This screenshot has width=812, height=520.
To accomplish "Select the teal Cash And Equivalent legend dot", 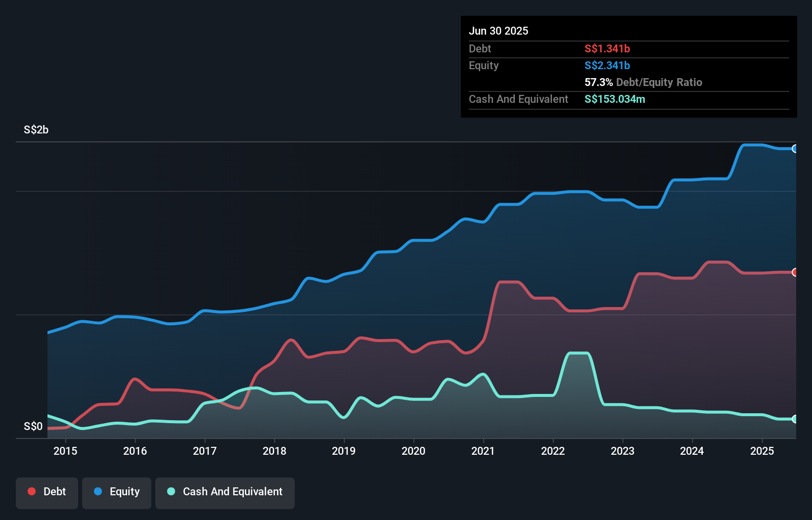I will pos(170,491).
